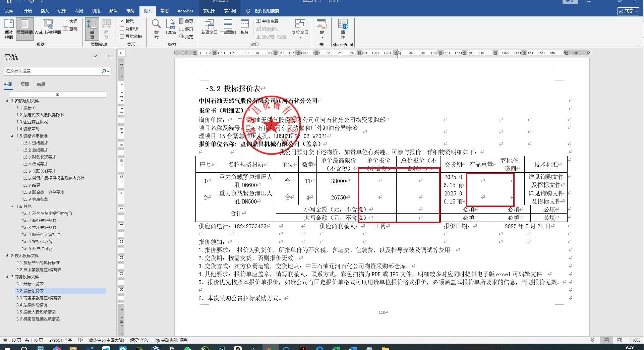The width and height of the screenshot is (644, 350).
Task: Go to heading '3.6 机密信息接收承诺函'
Action: coord(38,319)
